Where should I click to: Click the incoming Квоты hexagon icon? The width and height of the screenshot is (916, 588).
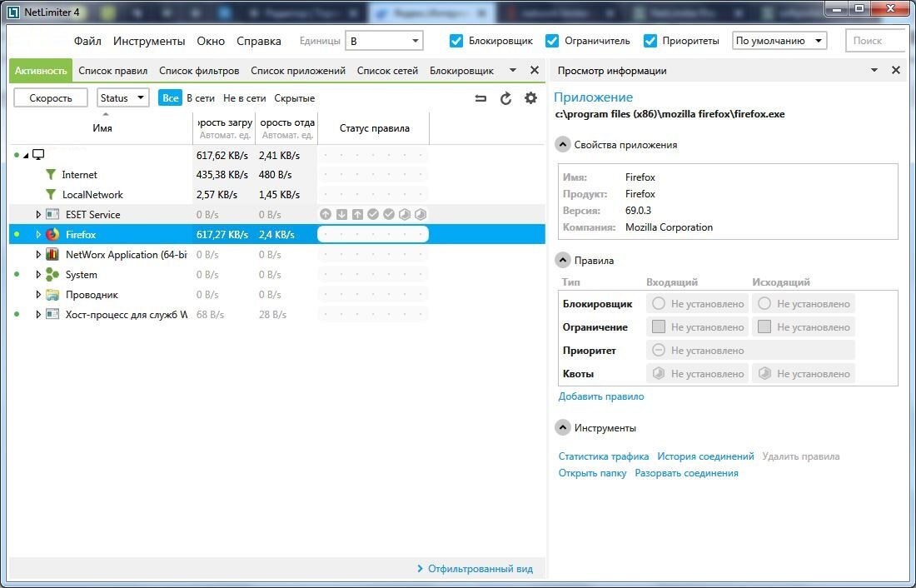coord(659,373)
